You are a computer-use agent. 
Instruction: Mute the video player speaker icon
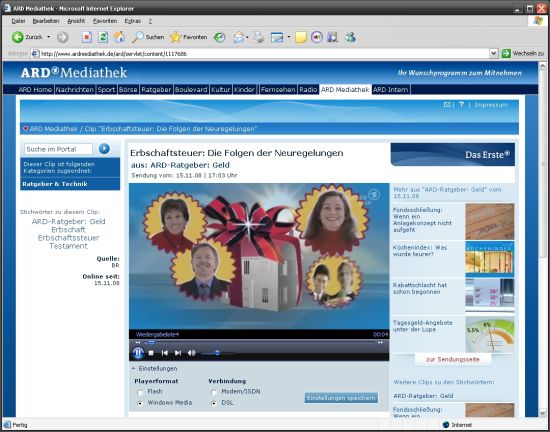(x=192, y=353)
